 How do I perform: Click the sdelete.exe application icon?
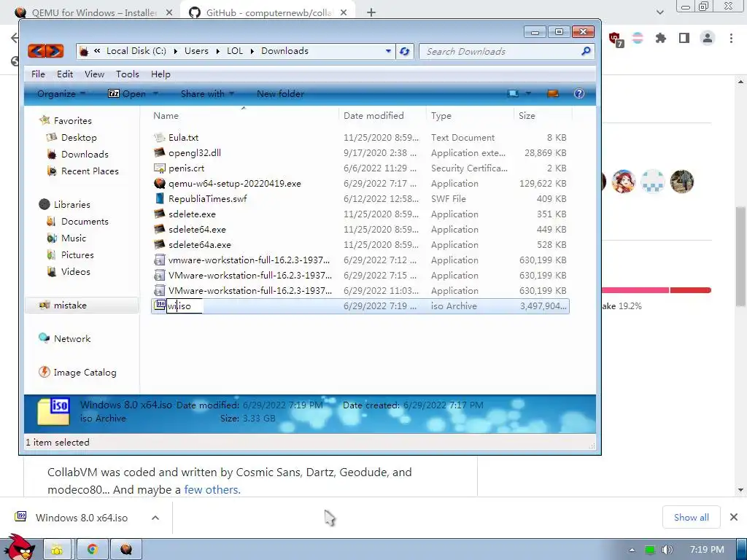[159, 214]
